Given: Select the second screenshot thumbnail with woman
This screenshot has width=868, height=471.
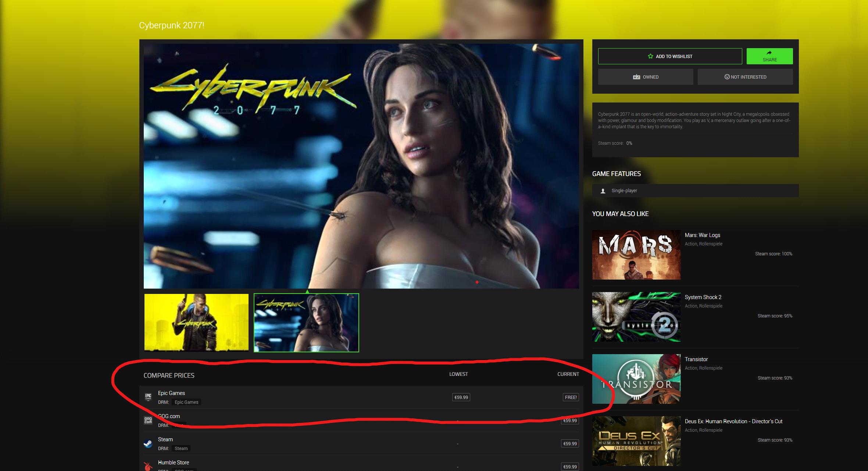Looking at the screenshot, I should pos(306,323).
